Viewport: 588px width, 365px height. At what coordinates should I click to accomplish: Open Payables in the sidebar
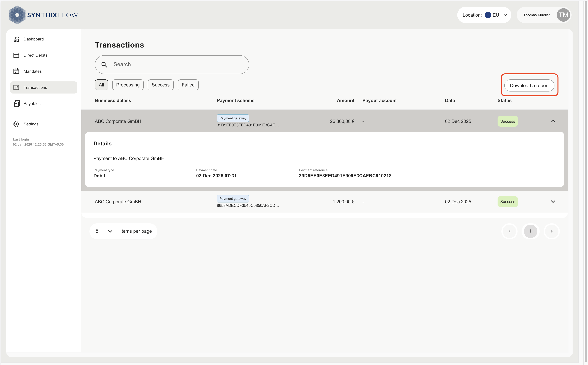click(44, 104)
